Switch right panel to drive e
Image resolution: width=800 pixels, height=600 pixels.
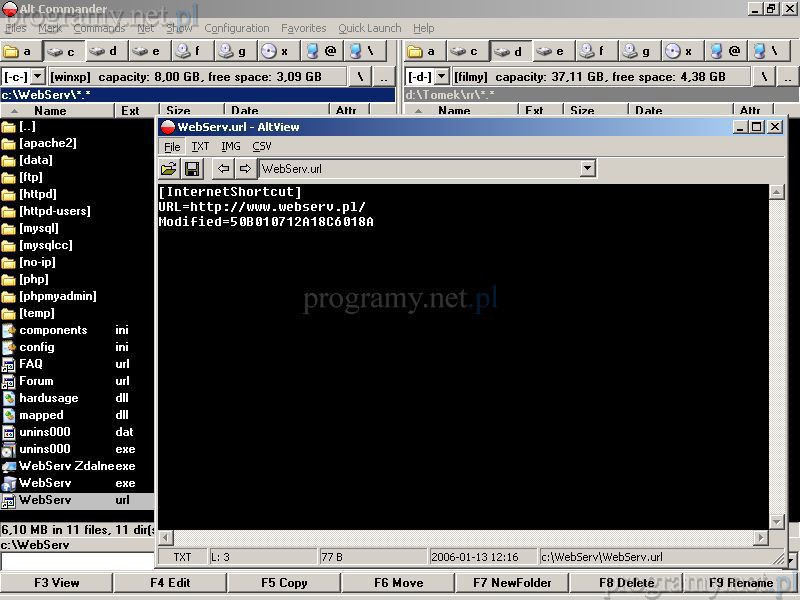(x=552, y=51)
